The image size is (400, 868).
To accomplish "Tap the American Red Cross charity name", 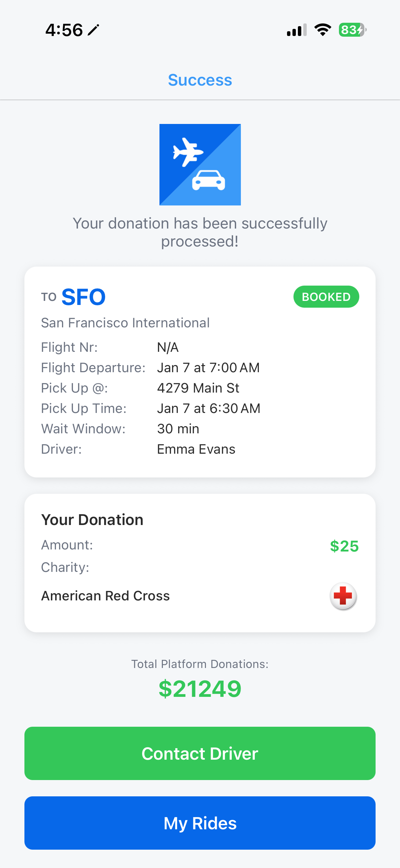I will (106, 596).
